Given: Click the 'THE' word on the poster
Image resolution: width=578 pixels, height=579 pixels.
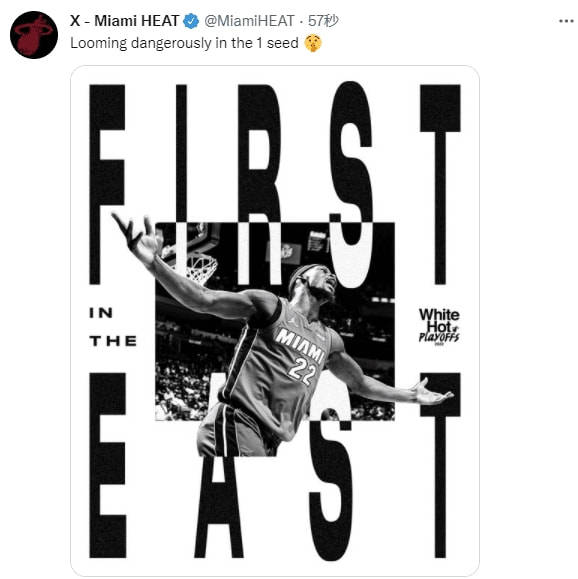Looking at the screenshot, I should click(113, 341).
